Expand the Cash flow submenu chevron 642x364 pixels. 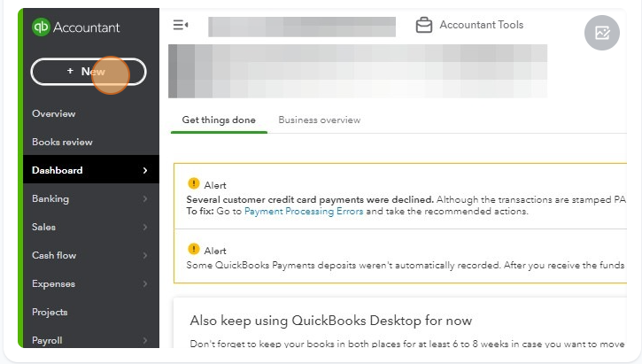(145, 256)
